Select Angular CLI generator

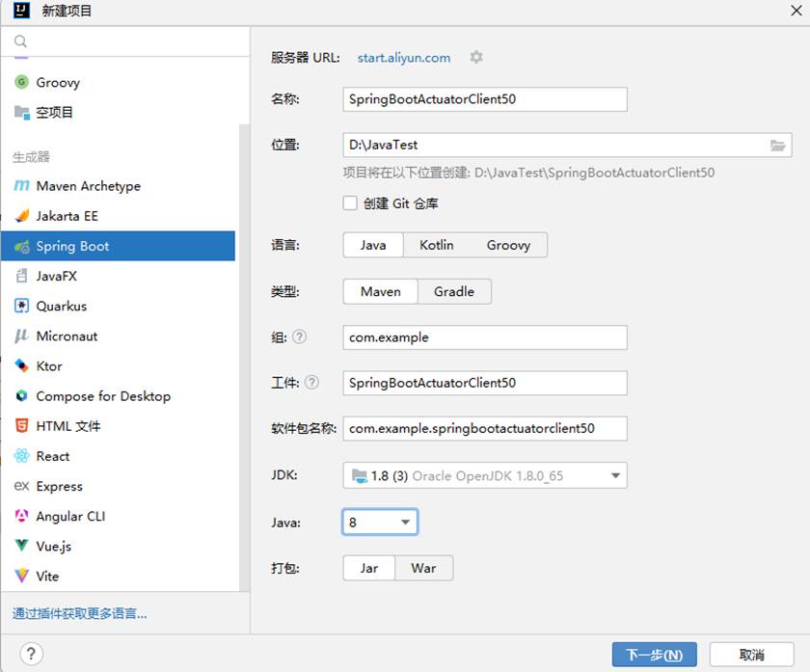pyautogui.click(x=118, y=516)
